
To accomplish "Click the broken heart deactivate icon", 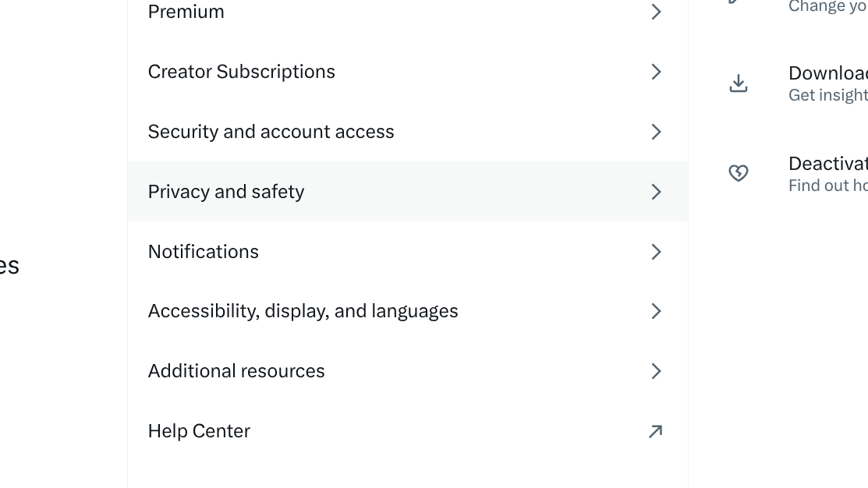I will pos(738,173).
